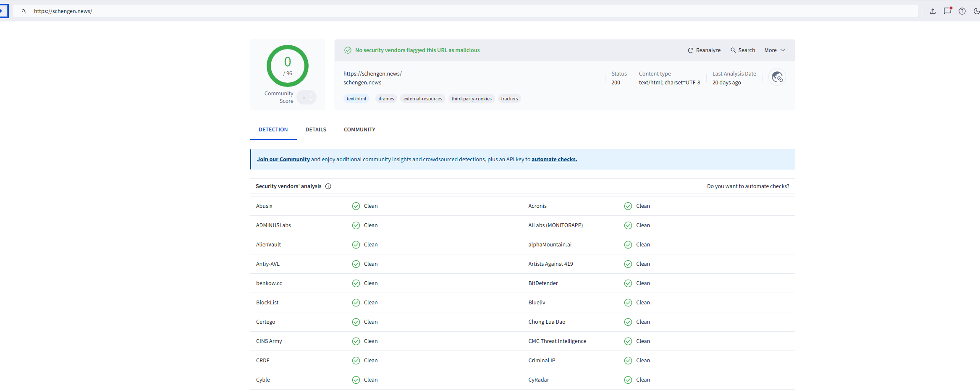Image resolution: width=980 pixels, height=390 pixels.
Task: Click the 'alphaMountain.ai' vendor name
Action: [550, 245]
